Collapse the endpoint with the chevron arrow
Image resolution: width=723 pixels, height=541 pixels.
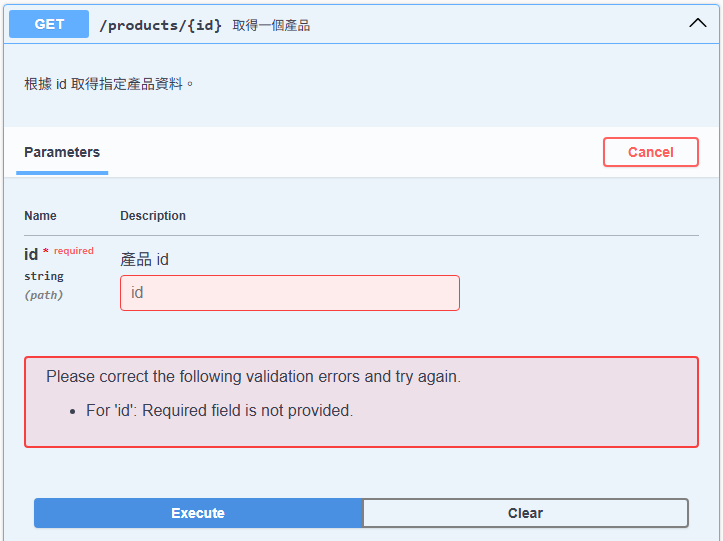tap(697, 23)
